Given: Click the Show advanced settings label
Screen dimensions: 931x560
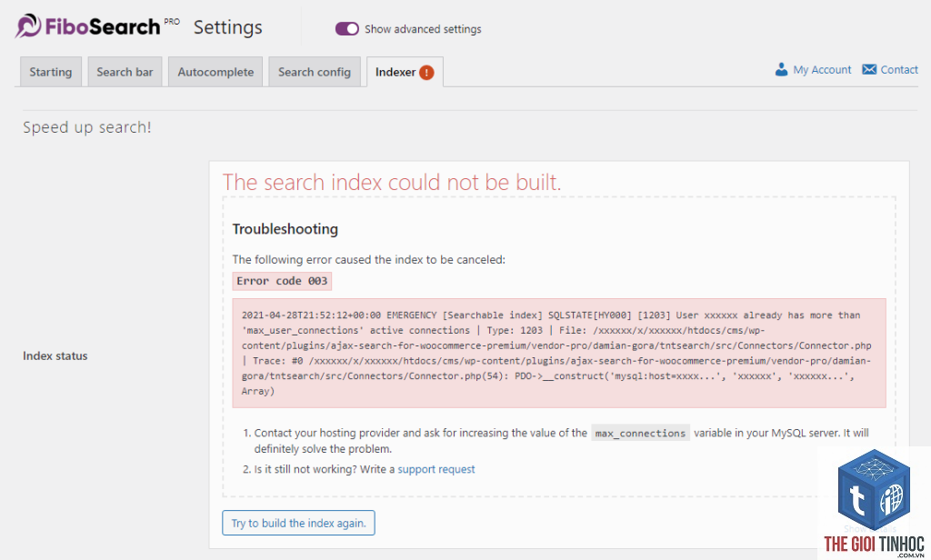Looking at the screenshot, I should [x=423, y=29].
